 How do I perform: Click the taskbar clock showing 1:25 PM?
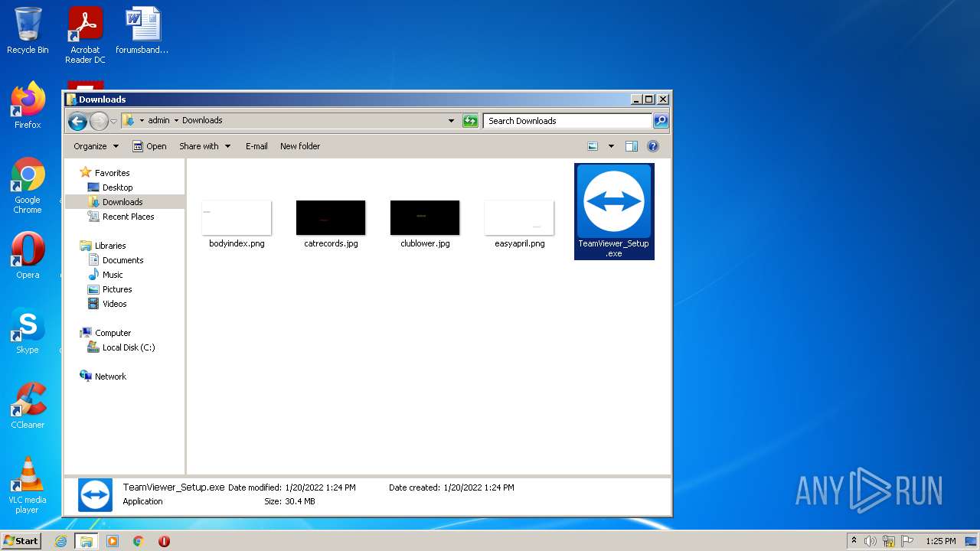(x=940, y=541)
